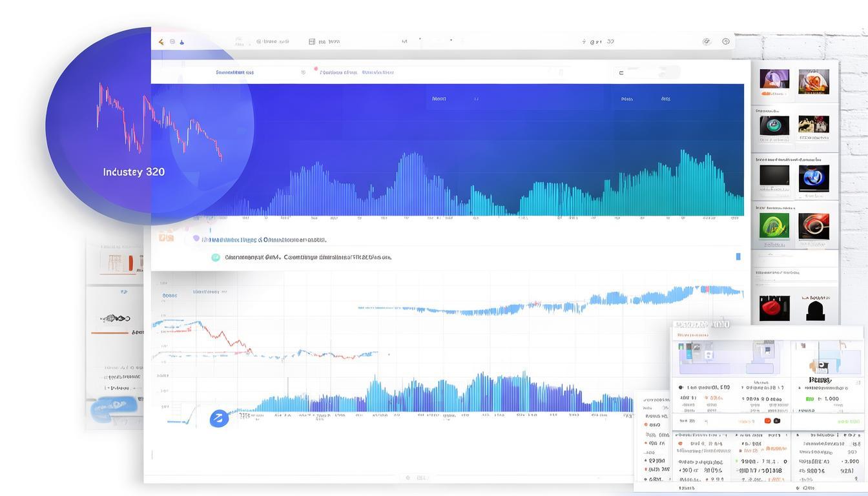Click the small circular icon beside the back arrow
This screenshot has height=496, width=868.
[172, 42]
